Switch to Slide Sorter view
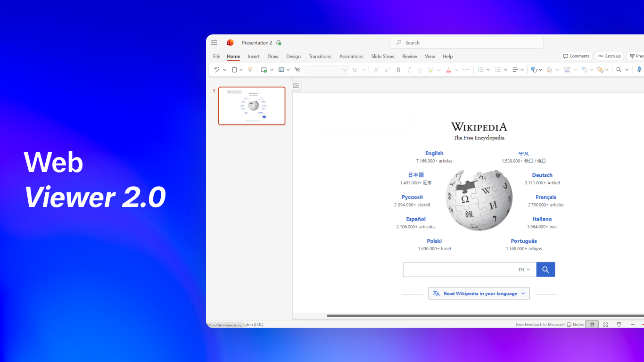The width and height of the screenshot is (644, 362). pos(606,325)
